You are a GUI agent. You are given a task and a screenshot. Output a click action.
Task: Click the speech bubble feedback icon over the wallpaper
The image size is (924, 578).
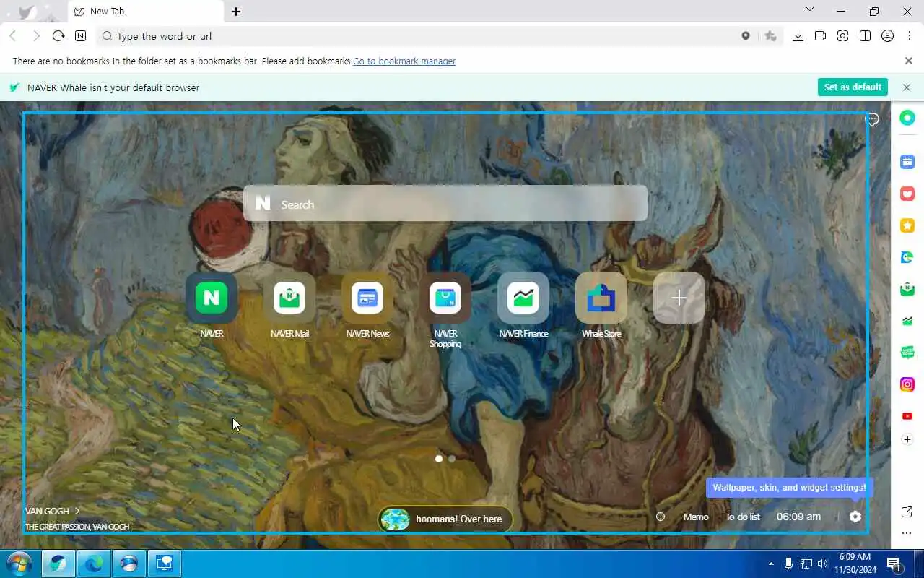click(872, 119)
